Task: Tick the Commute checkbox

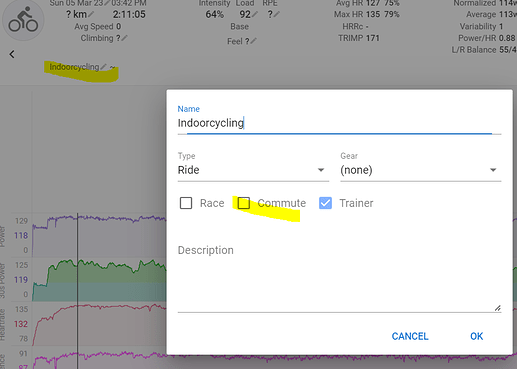Action: click(x=244, y=203)
